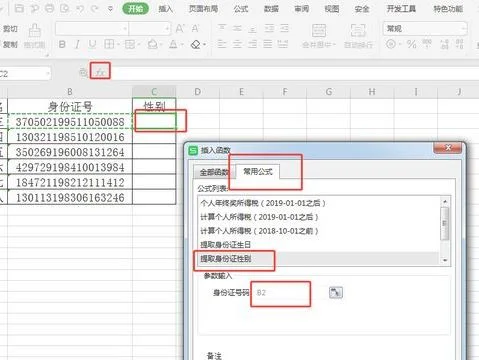Open the Name Box dropdown showing C2

[48, 73]
